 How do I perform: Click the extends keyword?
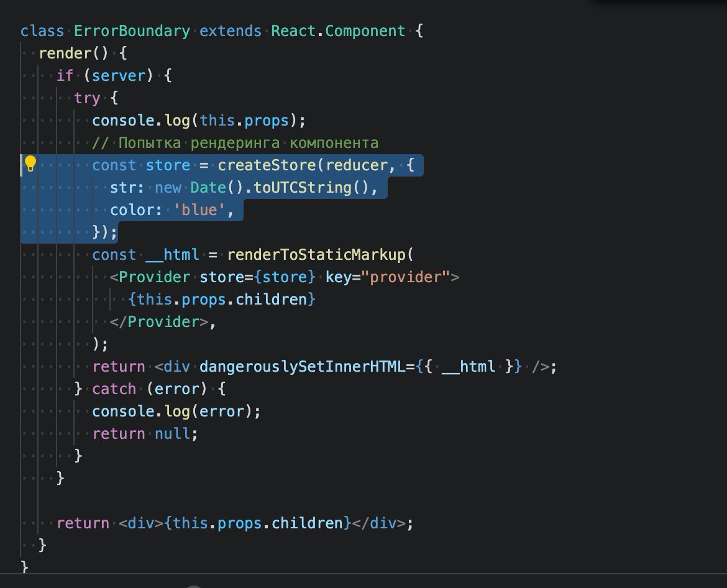click(x=231, y=31)
